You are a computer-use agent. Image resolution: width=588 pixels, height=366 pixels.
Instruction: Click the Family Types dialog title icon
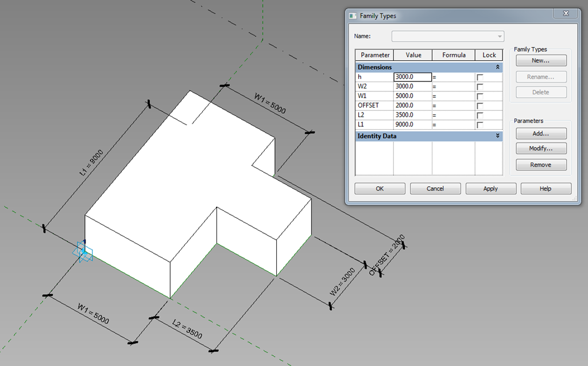pos(353,16)
